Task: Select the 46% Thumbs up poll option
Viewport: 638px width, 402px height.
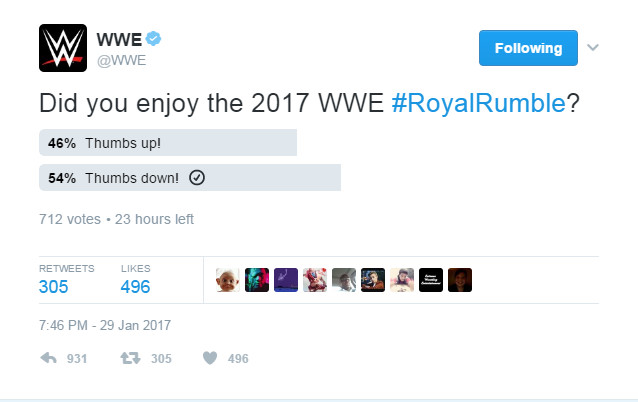Action: pyautogui.click(x=167, y=143)
